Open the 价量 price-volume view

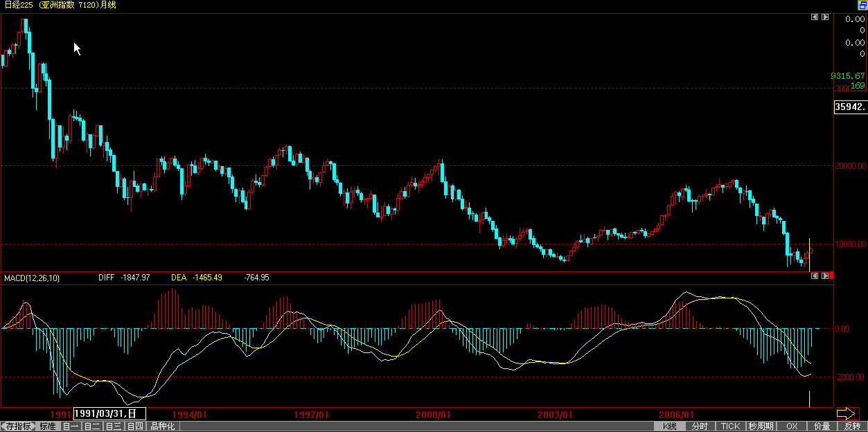[x=822, y=426]
